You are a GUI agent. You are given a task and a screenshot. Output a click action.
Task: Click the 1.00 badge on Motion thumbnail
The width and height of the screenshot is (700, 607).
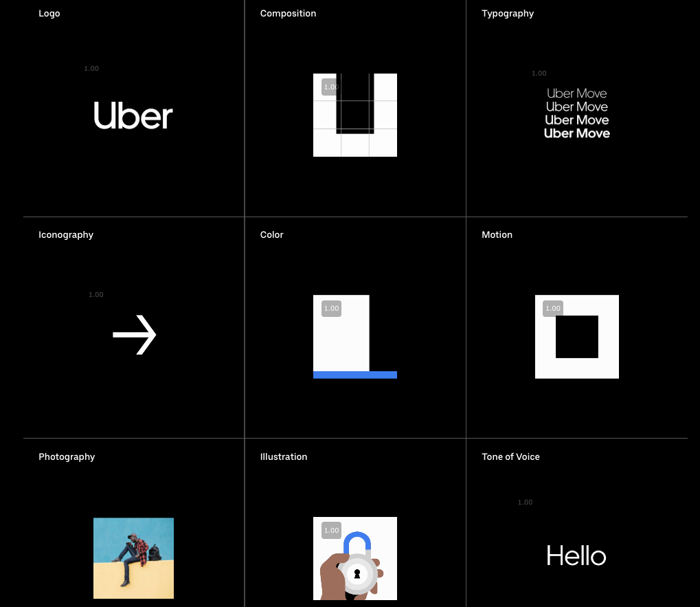tap(553, 308)
